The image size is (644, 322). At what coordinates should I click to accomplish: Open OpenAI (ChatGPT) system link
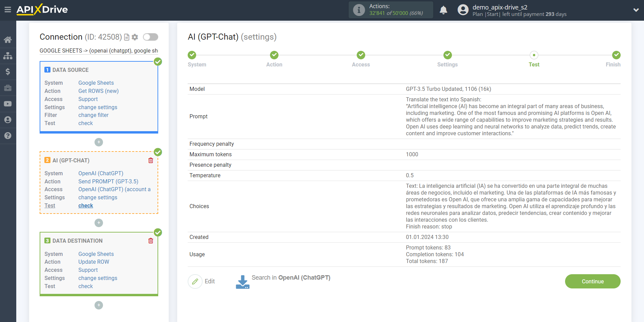(x=101, y=173)
